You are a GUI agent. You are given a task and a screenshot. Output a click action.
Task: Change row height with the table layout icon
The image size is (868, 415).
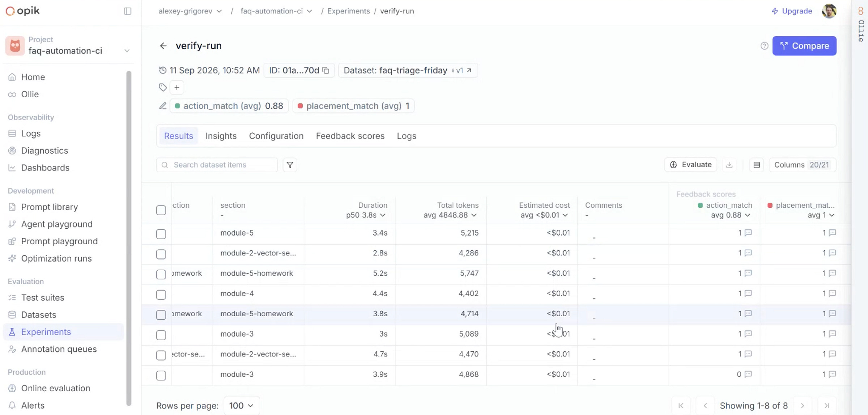coord(757,165)
